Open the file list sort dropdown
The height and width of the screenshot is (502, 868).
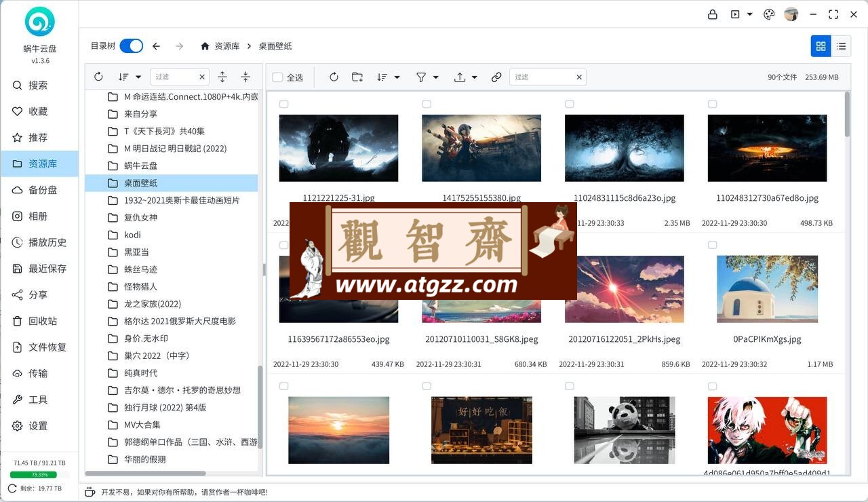388,77
